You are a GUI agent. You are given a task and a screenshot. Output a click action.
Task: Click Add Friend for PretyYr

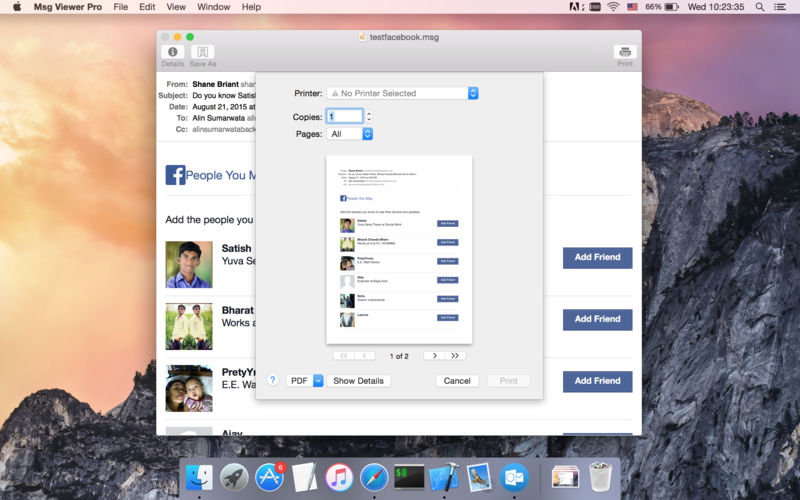click(597, 381)
